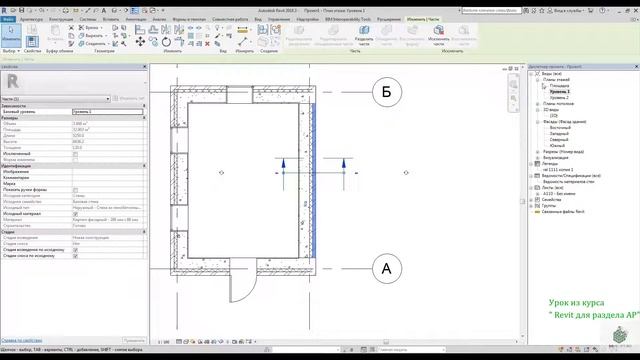Click the Join geometry (Соединить) icon
The height and width of the screenshot is (360, 640).
(x=81, y=44)
